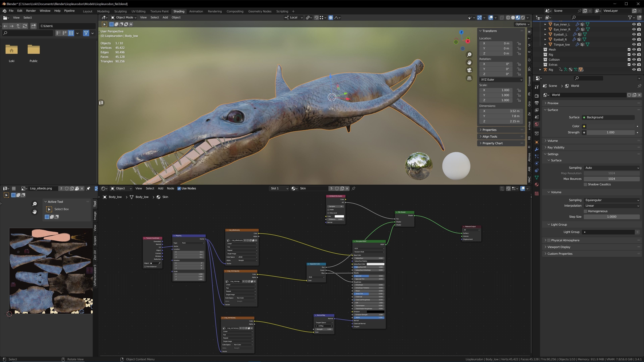Enable Shadow Caustics checkbox

point(585,184)
